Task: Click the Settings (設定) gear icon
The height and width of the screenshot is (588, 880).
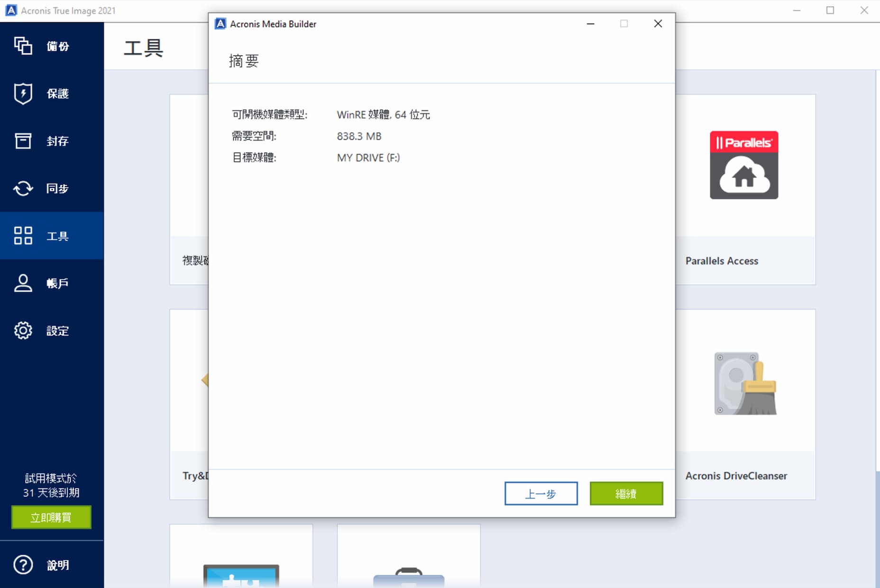Action: 23,330
